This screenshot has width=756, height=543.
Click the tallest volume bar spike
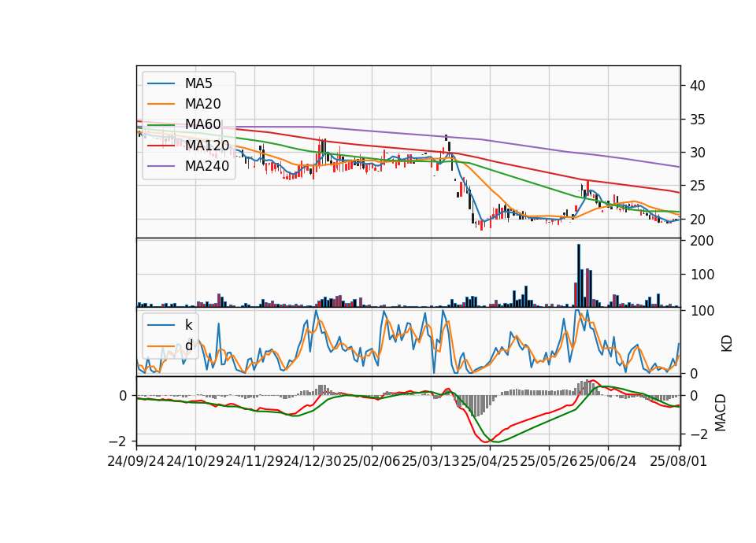tap(579, 275)
